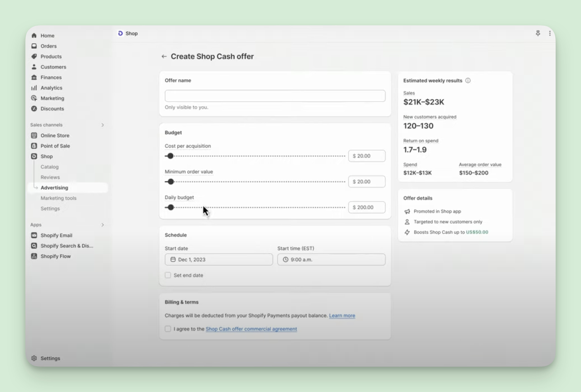Screen dimensions: 581x392
Task: Click the US$50.00 Shop Cash boost text
Action: pyautogui.click(x=477, y=232)
